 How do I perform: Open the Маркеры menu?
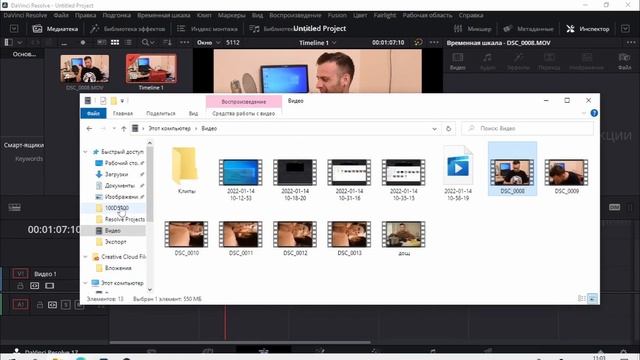pos(231,15)
